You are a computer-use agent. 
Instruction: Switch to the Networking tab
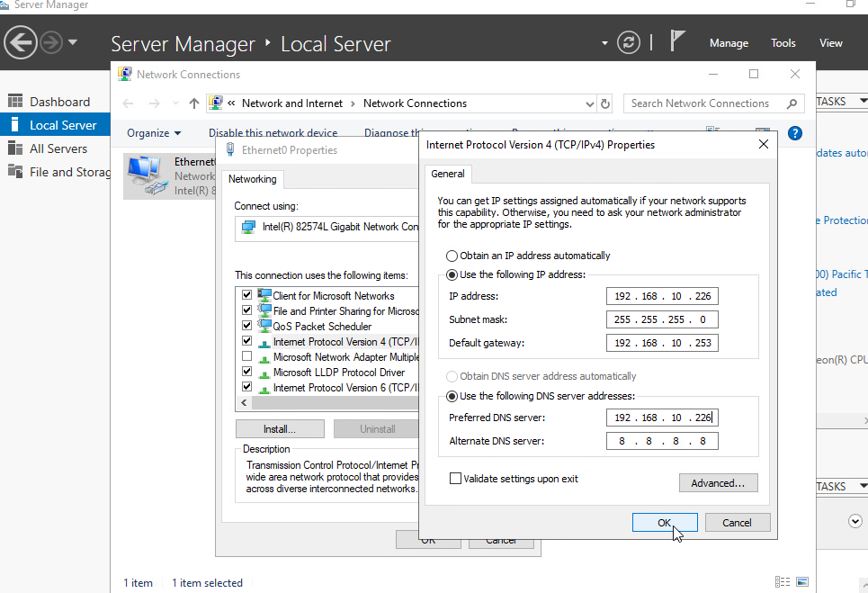click(253, 179)
